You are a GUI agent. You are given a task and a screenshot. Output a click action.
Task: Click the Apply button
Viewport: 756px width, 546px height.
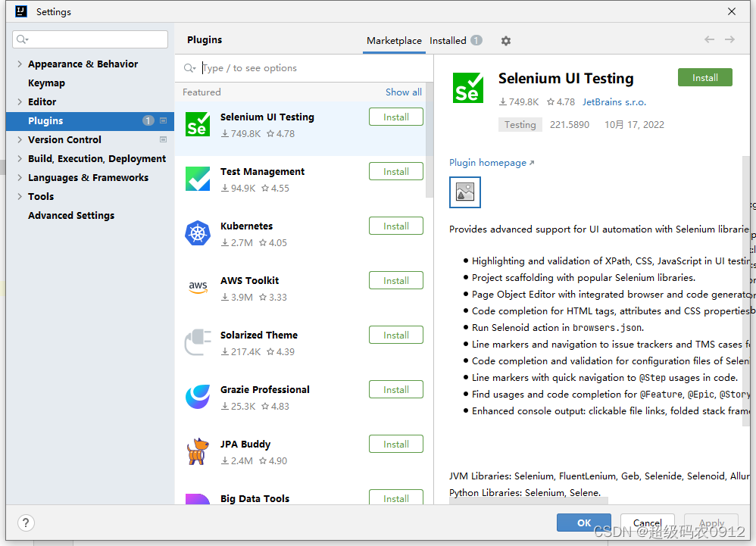[x=711, y=523]
